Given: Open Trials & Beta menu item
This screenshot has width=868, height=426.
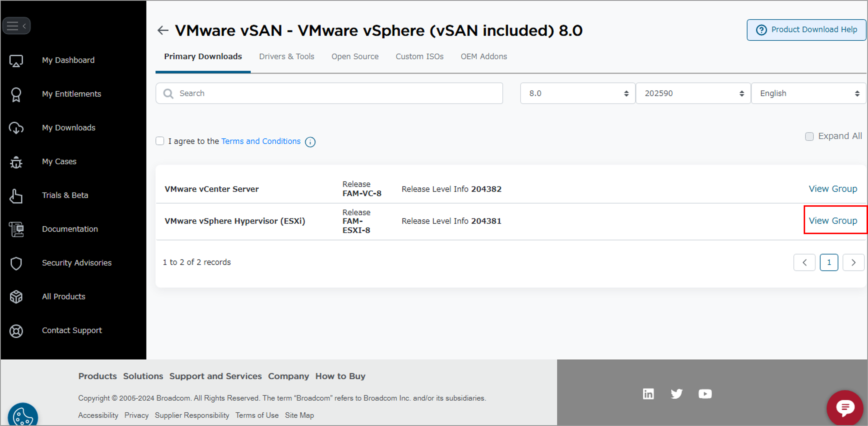Looking at the screenshot, I should 65,195.
